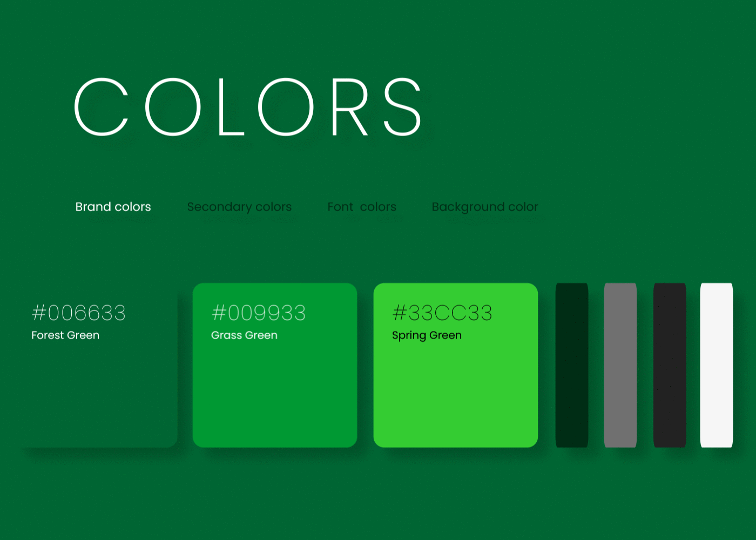
Task: Click the letter S in COLORS heading
Action: point(402,107)
